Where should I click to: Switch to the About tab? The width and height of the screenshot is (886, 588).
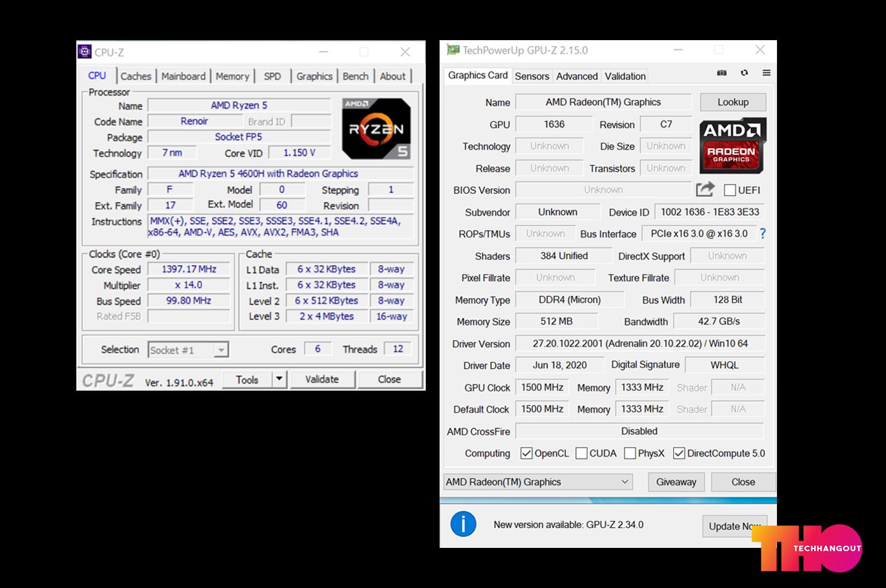(x=393, y=76)
